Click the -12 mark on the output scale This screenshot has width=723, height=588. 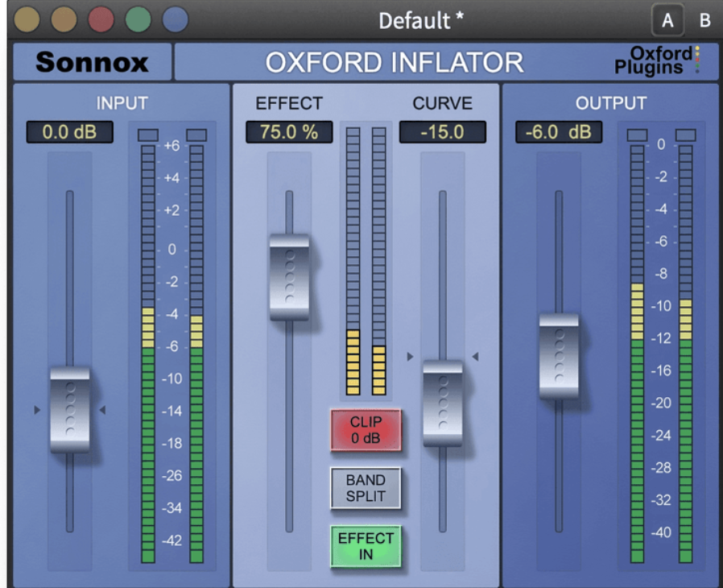(661, 338)
